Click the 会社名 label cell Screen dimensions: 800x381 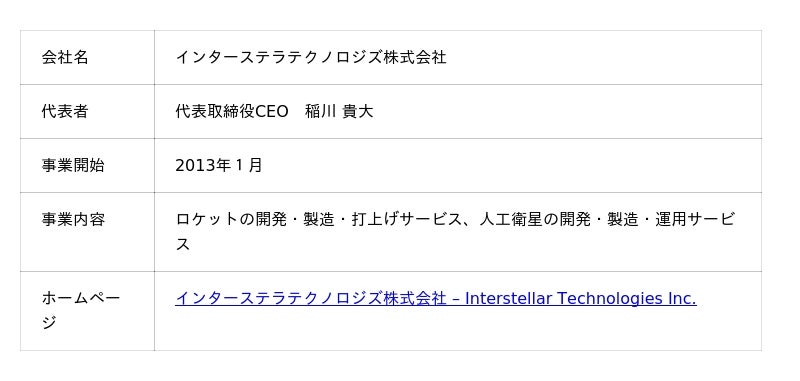[87, 57]
